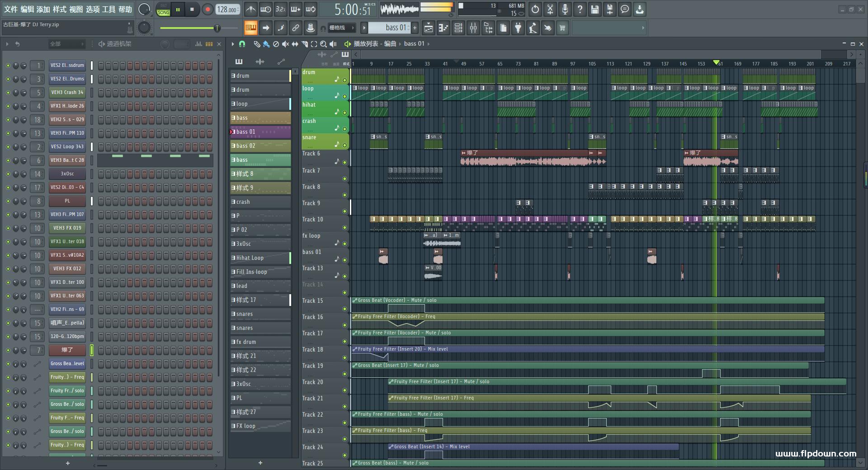Click the 128.000 tempo field
Image resolution: width=868 pixels, height=470 pixels.
pos(227,9)
